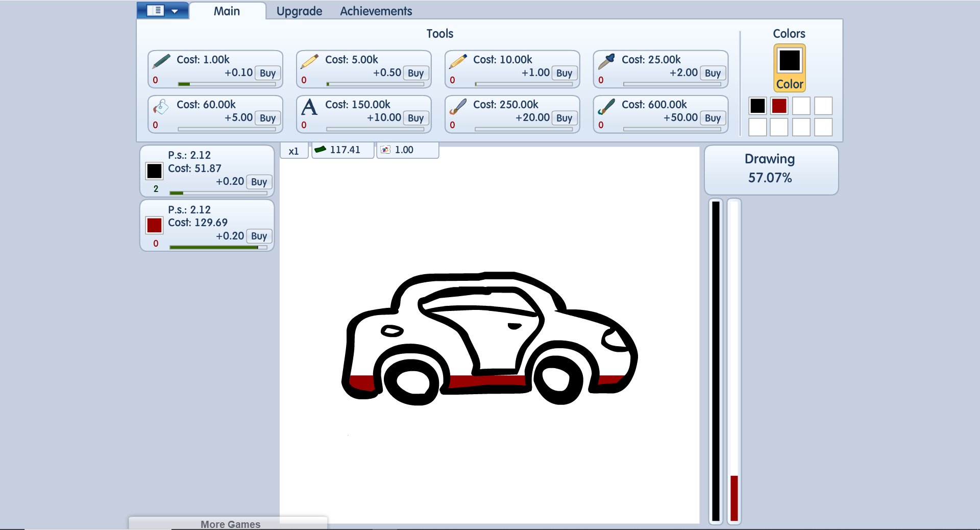The height and width of the screenshot is (530, 980).
Task: Click the green pen tool icon
Action: (x=161, y=61)
